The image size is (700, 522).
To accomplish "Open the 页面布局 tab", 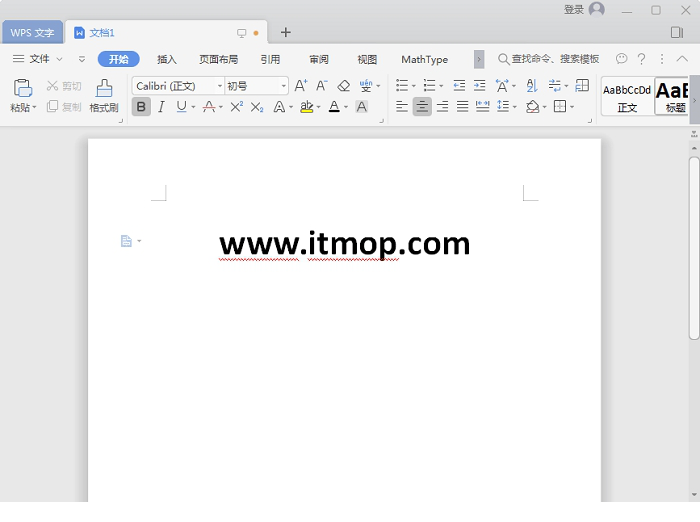I will [x=218, y=59].
